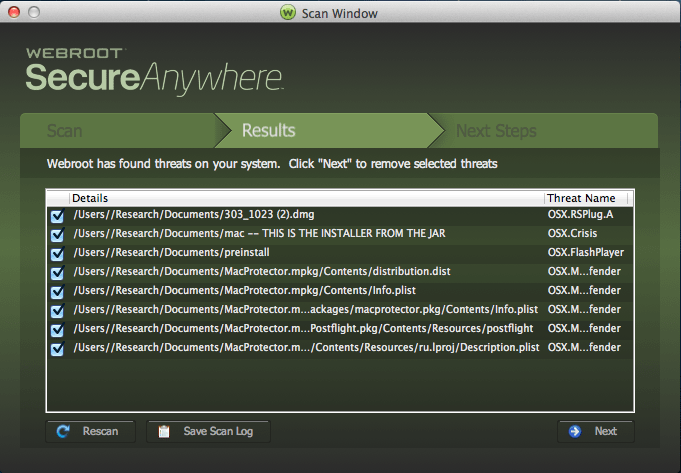
Task: Uncheck the postflight resource threat
Action: coord(57,330)
